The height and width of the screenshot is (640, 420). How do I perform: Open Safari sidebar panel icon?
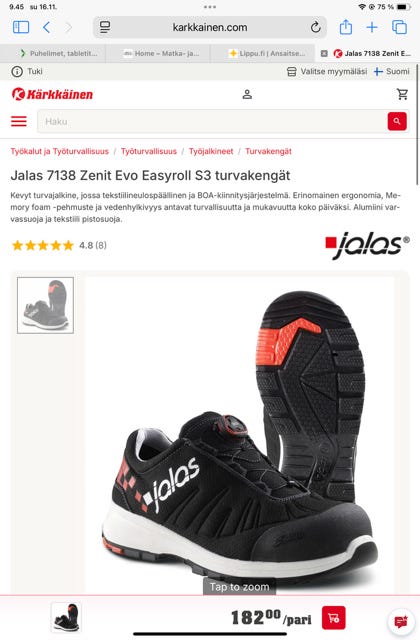pos(21,27)
